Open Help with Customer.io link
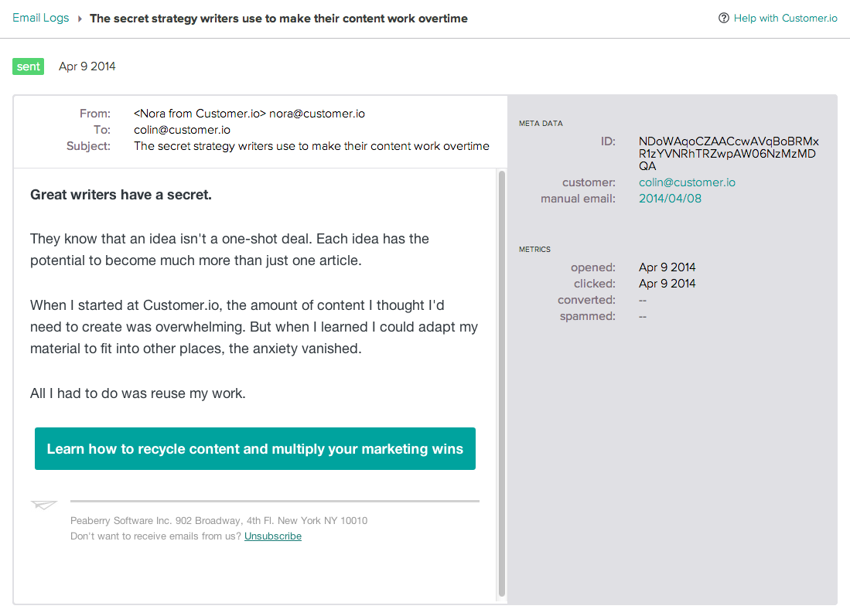This screenshot has height=616, width=850. coord(785,18)
